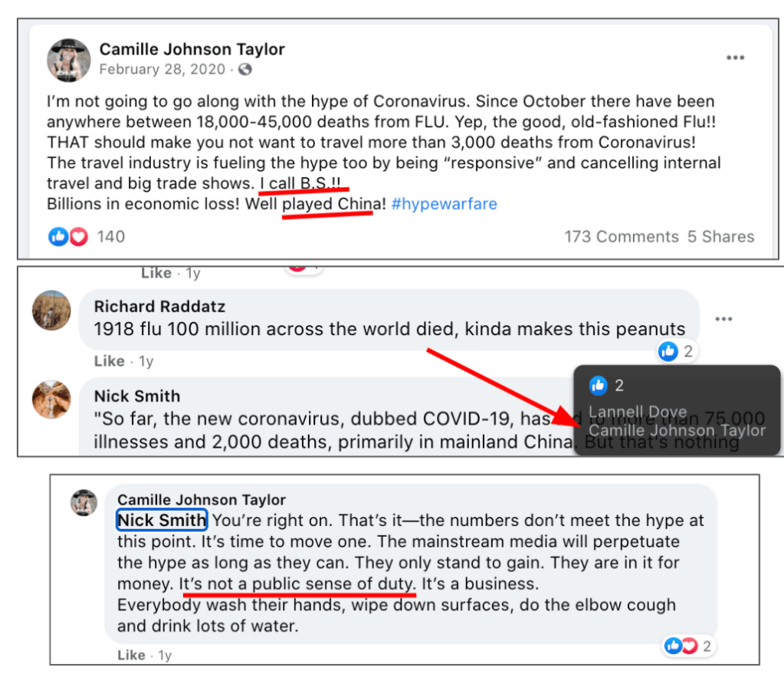Open Richard Raddatz comment options dots
Viewport: 784px width, 690px height.
723,319
